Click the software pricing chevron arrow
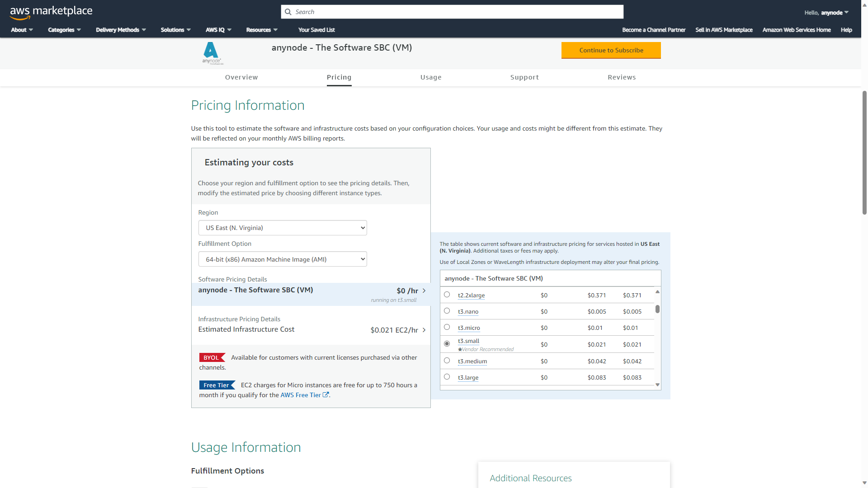868x488 pixels. click(424, 291)
